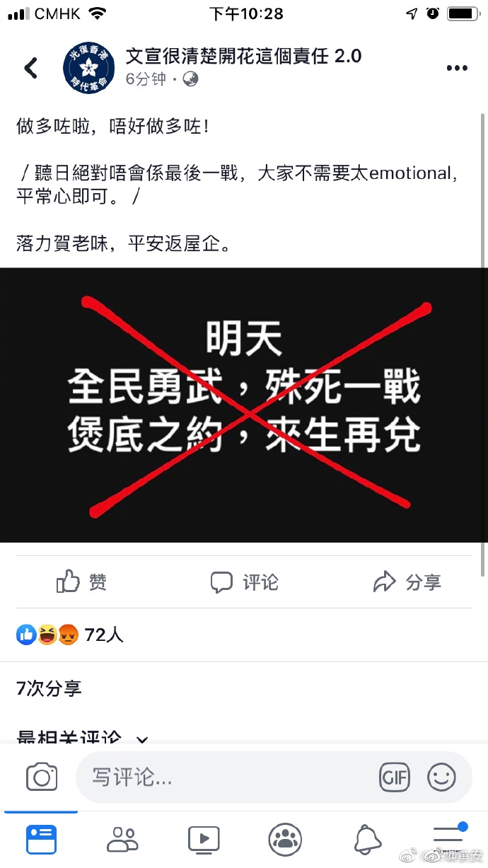Viewport: 488px width, 868px height.
Task: Open the Friends tab
Action: (122, 840)
